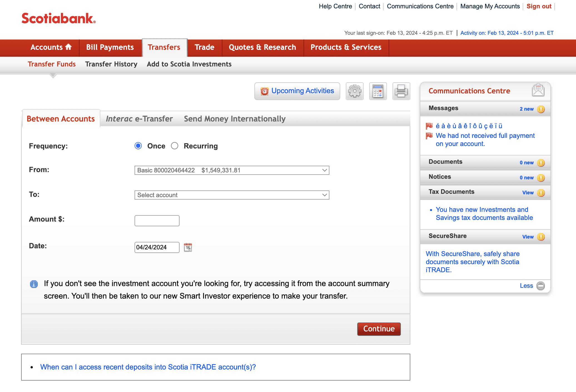576x392 pixels.
Task: Switch to Interac e-Transfer tab
Action: (x=139, y=119)
